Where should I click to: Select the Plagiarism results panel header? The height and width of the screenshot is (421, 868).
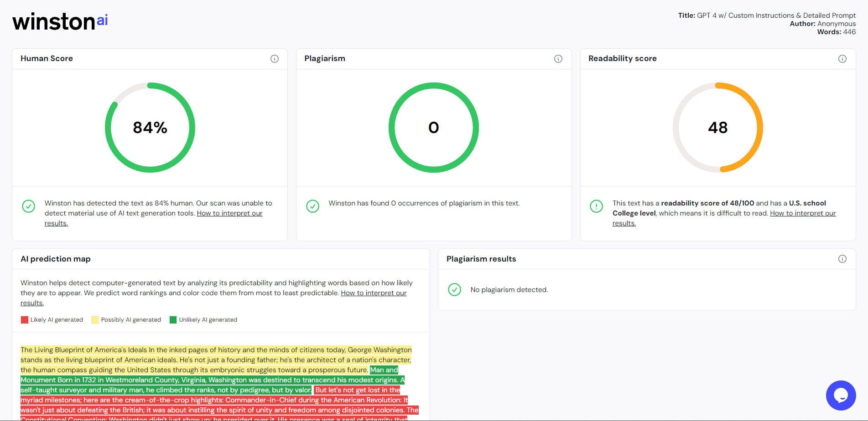[481, 258]
